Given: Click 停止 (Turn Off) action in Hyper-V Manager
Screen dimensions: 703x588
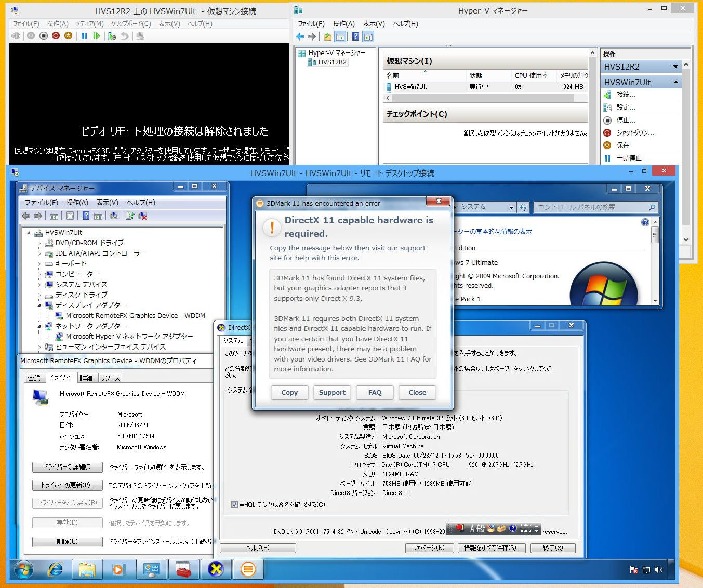Looking at the screenshot, I should click(x=626, y=120).
